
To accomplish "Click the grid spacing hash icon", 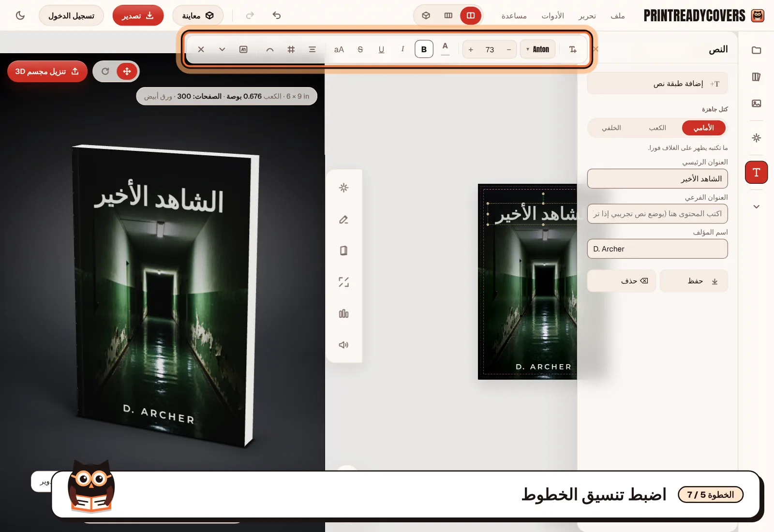I will click(x=291, y=49).
